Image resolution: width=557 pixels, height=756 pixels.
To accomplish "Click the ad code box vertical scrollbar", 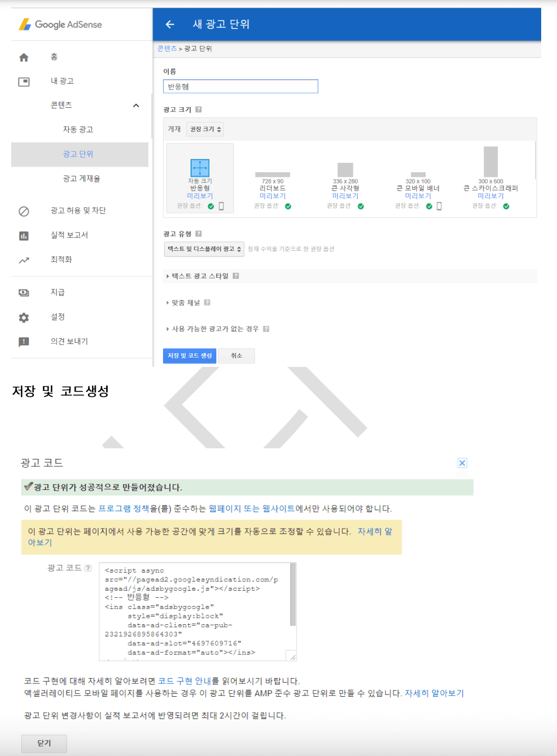I will point(293,595).
